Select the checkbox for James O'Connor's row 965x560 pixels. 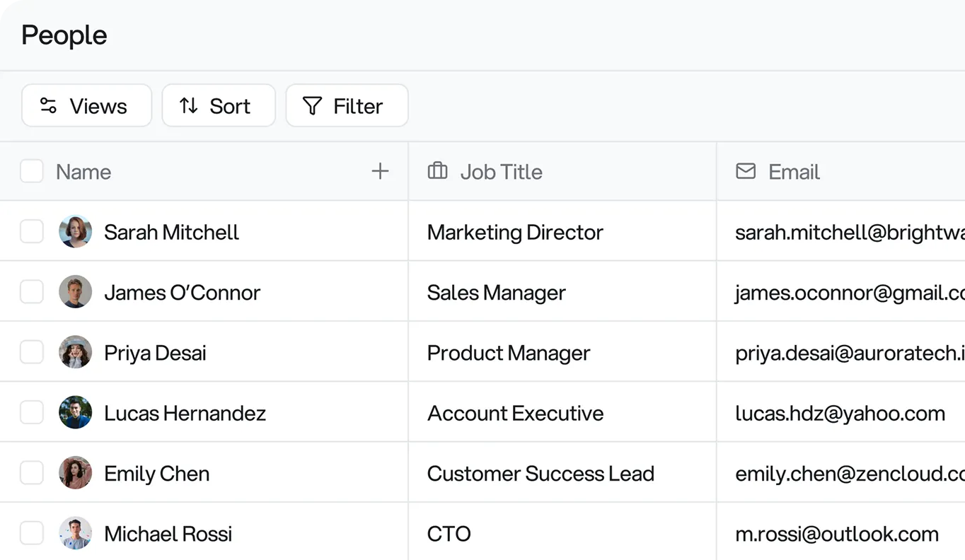pyautogui.click(x=32, y=291)
